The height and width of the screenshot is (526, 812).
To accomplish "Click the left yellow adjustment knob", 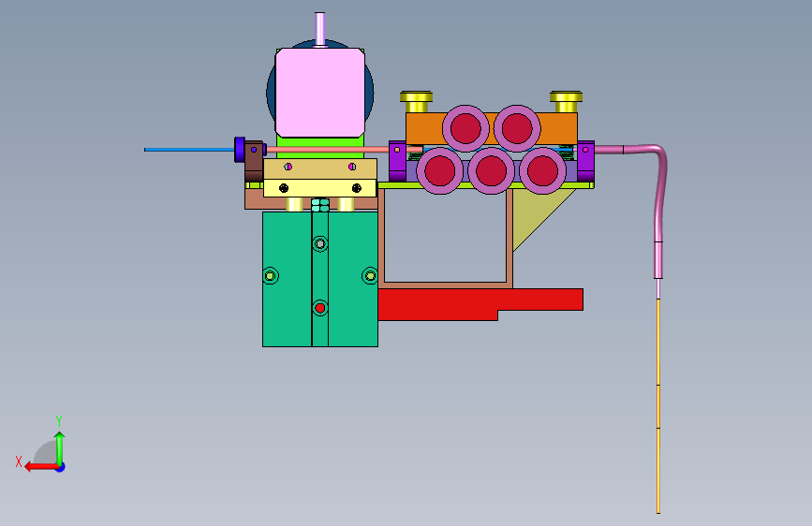I will click(417, 101).
